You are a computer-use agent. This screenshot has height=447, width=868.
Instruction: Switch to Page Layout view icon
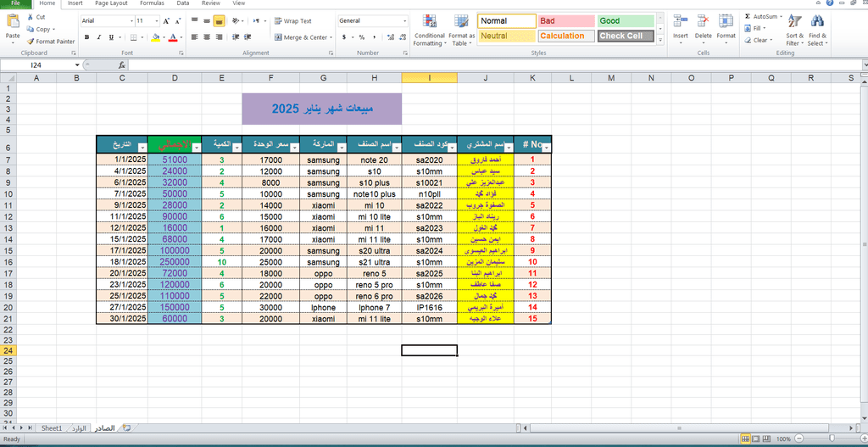click(x=757, y=439)
